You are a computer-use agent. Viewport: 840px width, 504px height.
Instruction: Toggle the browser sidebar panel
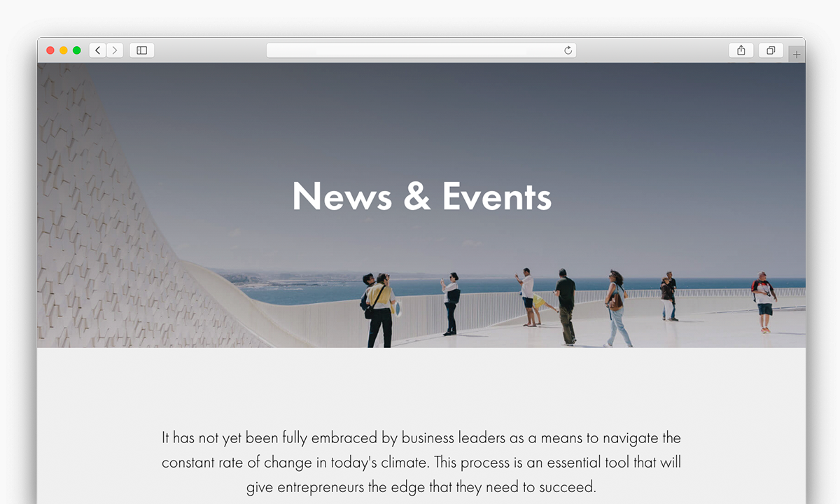pos(141,50)
